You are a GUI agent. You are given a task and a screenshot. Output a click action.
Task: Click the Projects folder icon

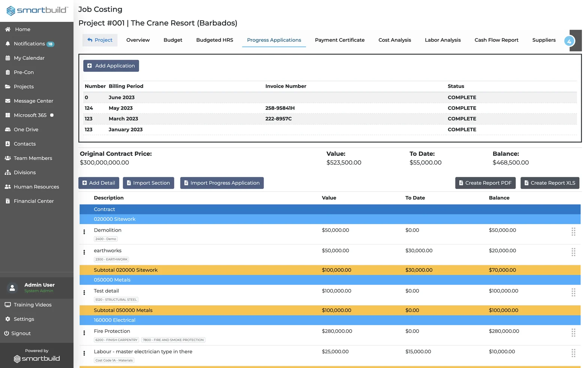7,86
